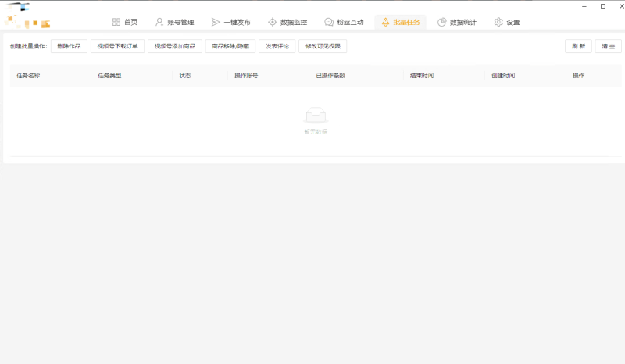Click the application logo at top-left

[27, 16]
